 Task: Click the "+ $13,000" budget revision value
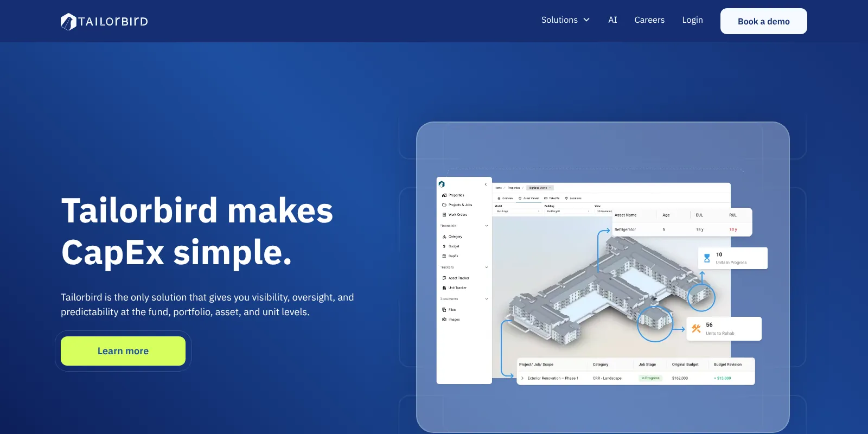(x=723, y=378)
